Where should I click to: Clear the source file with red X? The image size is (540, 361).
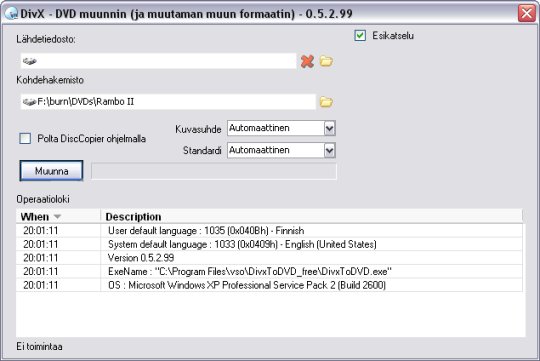[307, 61]
